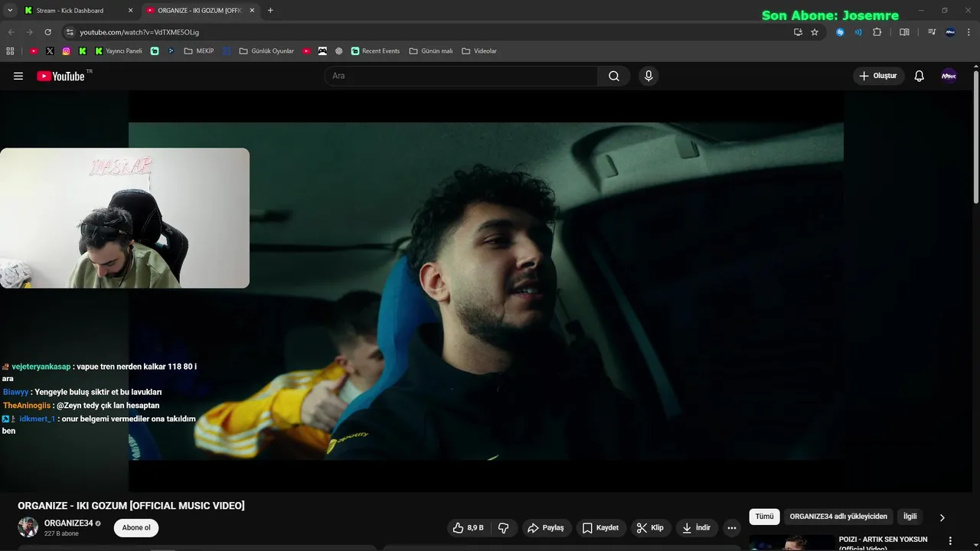Open the ORGANIZE34 channel name link
The image size is (980, 551).
(68, 523)
